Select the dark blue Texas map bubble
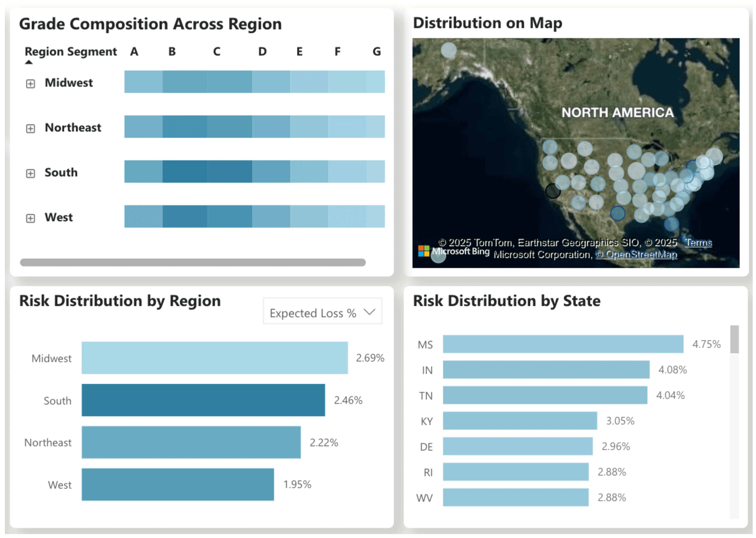This screenshot has height=538, width=756. click(x=618, y=213)
